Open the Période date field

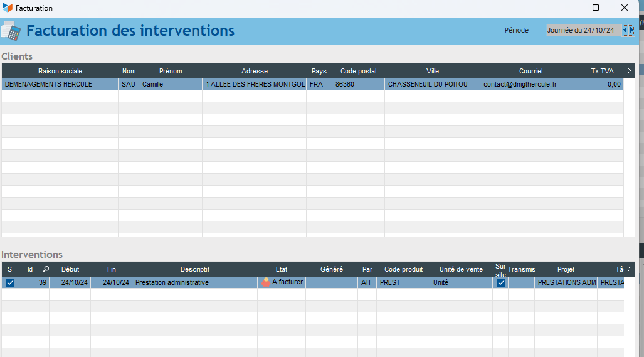(x=583, y=30)
